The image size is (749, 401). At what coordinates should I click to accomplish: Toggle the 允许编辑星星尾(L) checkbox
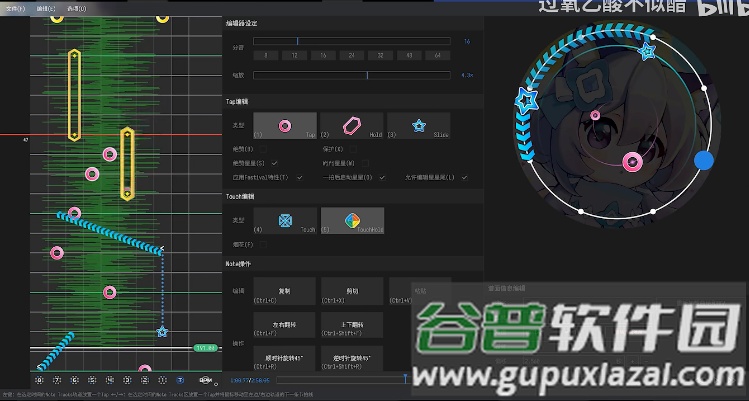click(x=463, y=177)
